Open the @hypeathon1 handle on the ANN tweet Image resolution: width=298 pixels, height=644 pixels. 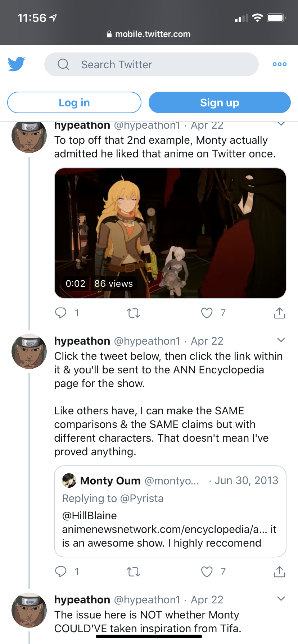pos(147,341)
